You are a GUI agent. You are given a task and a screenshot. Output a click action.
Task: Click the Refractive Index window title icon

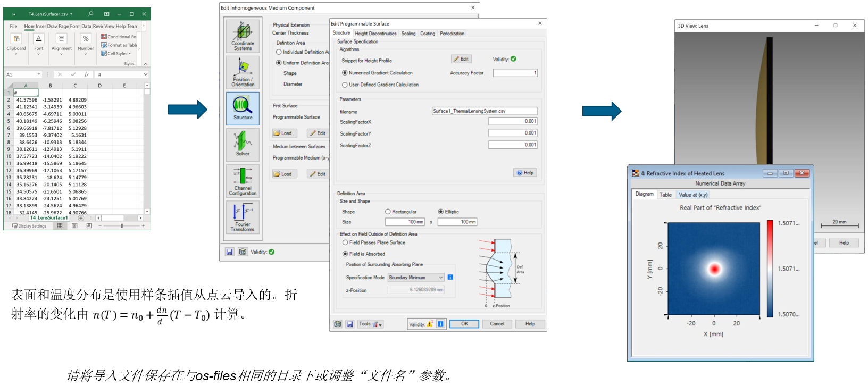click(x=636, y=173)
